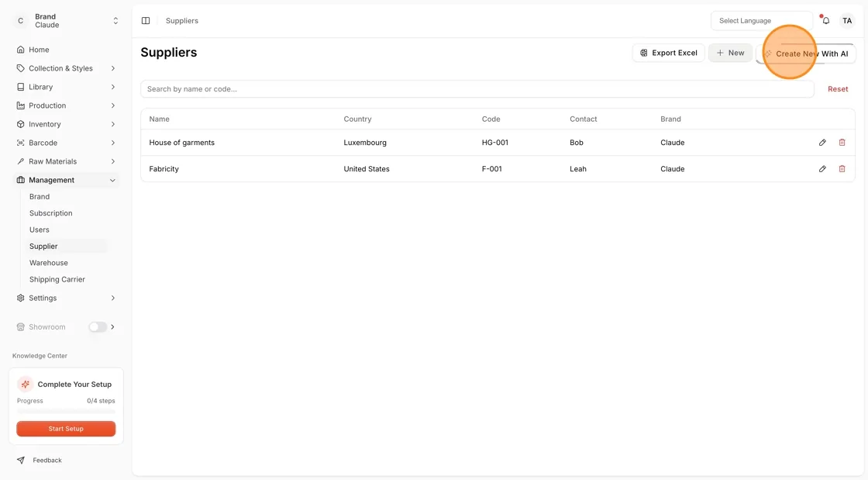Open the Brand management page
Viewport: 868px width, 480px height.
pos(40,196)
